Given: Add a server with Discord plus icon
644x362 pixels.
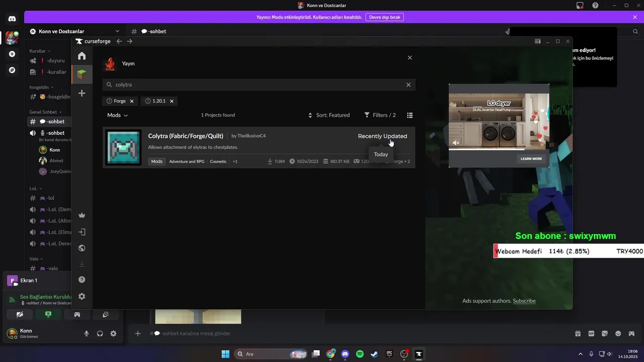Looking at the screenshot, I should pyautogui.click(x=12, y=54).
